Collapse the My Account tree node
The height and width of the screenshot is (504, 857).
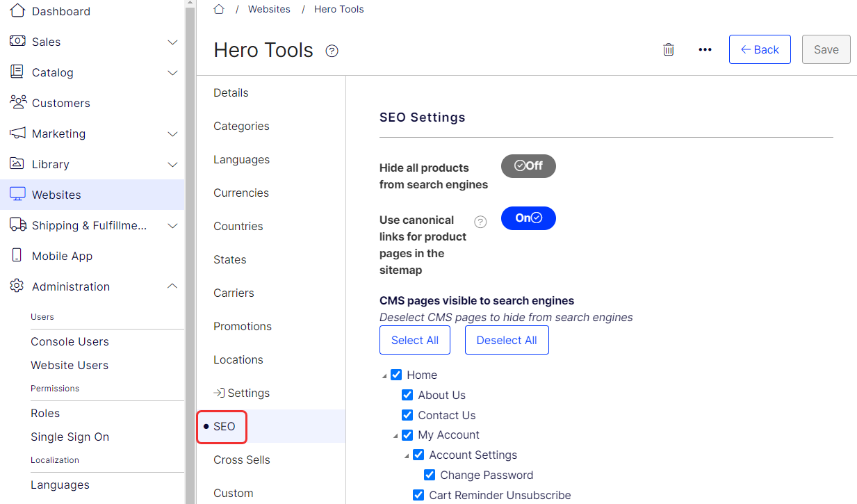coord(395,436)
